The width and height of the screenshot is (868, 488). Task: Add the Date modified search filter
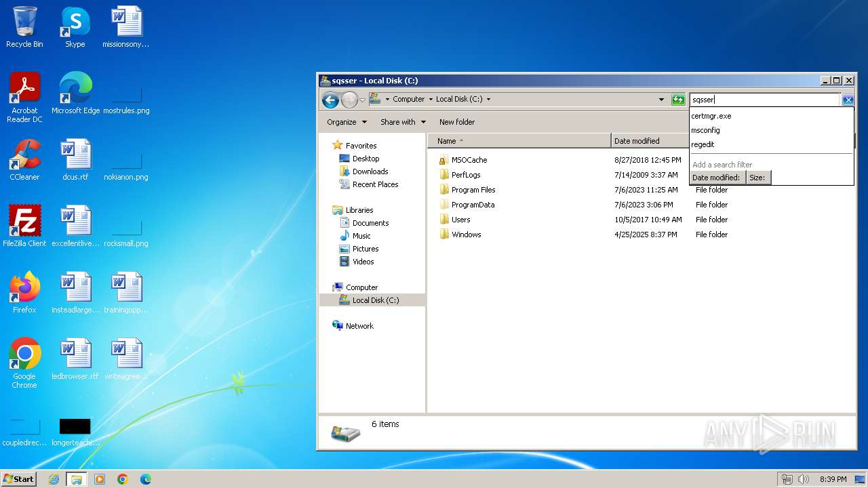tap(717, 178)
